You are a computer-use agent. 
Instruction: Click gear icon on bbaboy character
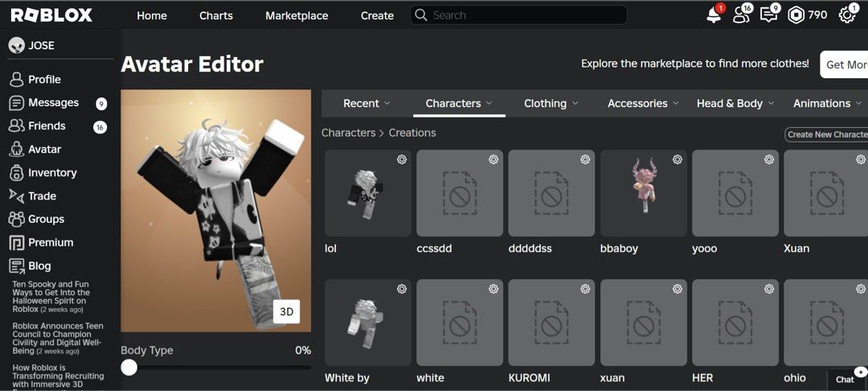click(x=677, y=159)
